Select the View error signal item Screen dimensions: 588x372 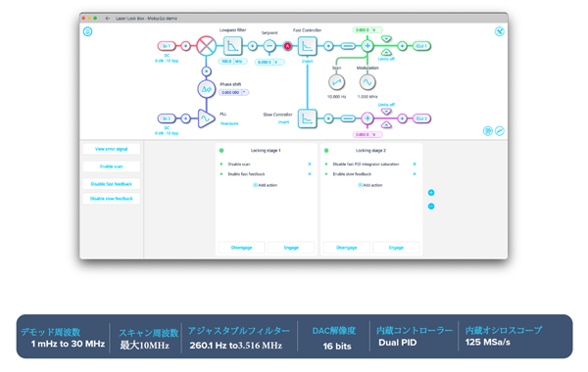point(112,149)
